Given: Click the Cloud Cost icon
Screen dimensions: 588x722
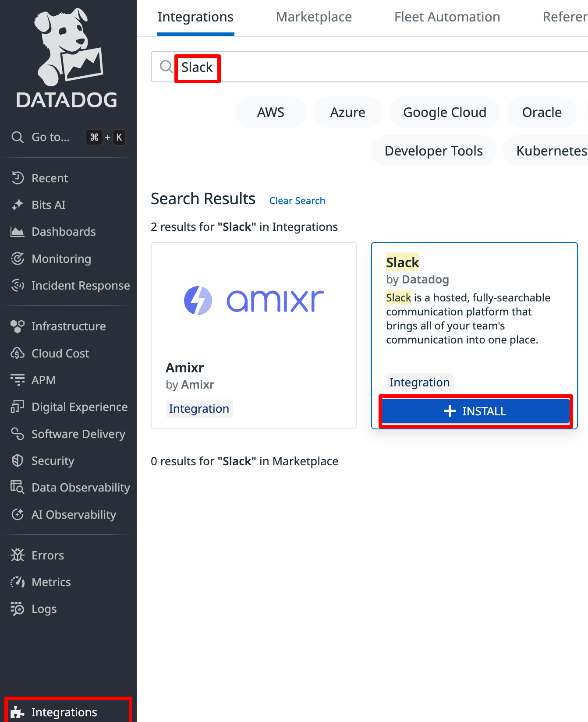Looking at the screenshot, I should (18, 353).
